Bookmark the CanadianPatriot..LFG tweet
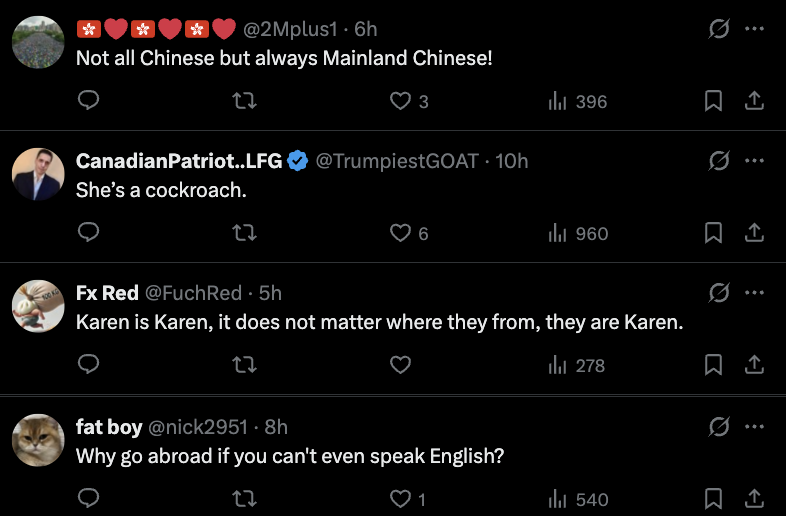 click(713, 233)
